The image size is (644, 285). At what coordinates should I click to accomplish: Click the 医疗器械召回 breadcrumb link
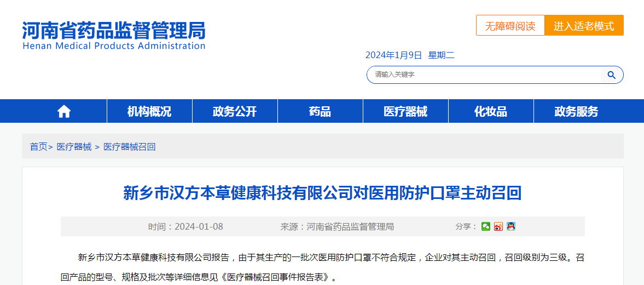point(130,147)
